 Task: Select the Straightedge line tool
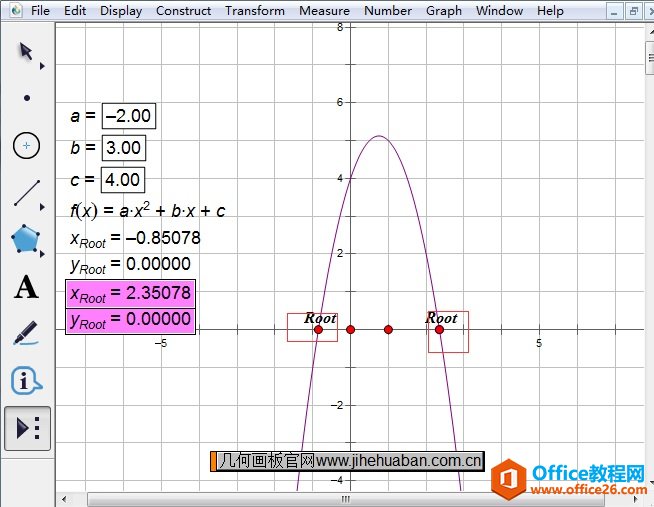27,193
